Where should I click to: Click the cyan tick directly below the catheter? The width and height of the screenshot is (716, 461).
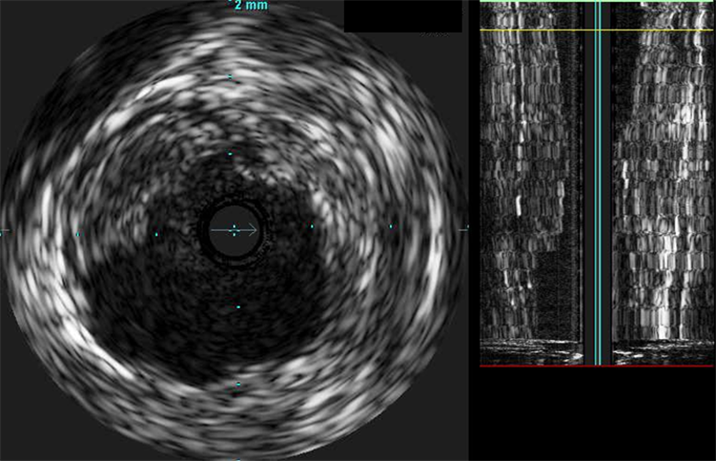tap(237, 307)
